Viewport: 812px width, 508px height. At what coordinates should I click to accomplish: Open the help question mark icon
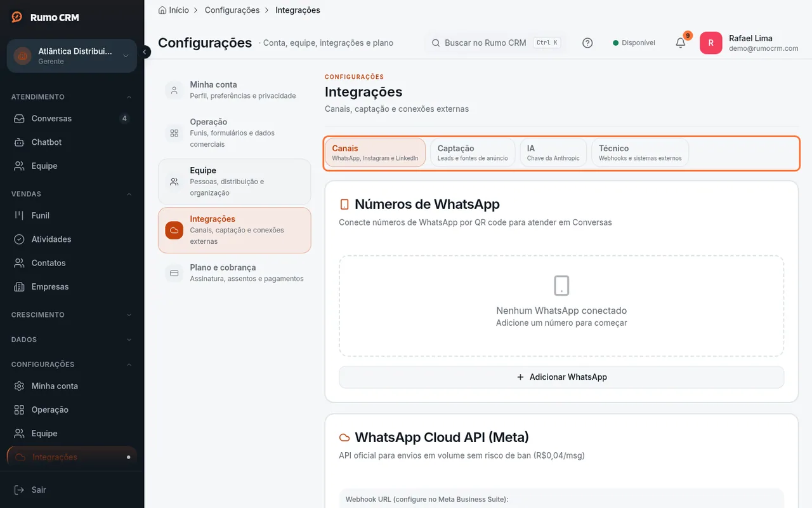pyautogui.click(x=587, y=43)
